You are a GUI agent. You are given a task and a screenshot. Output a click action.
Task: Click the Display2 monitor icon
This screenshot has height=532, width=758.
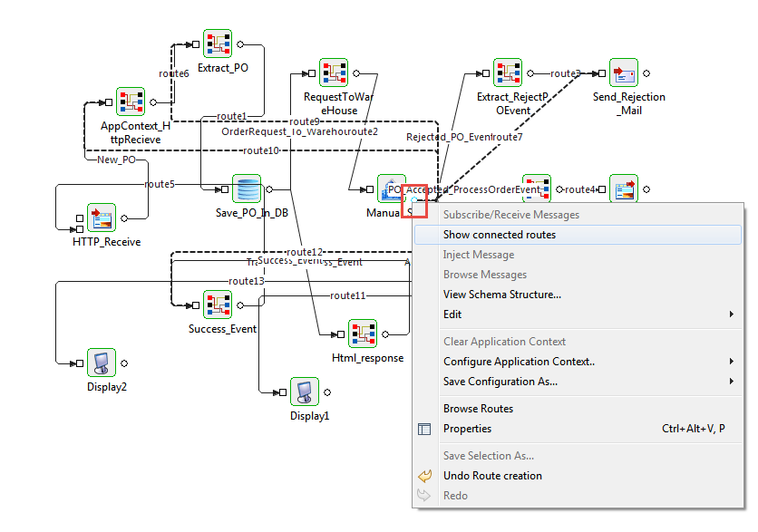coord(102,363)
